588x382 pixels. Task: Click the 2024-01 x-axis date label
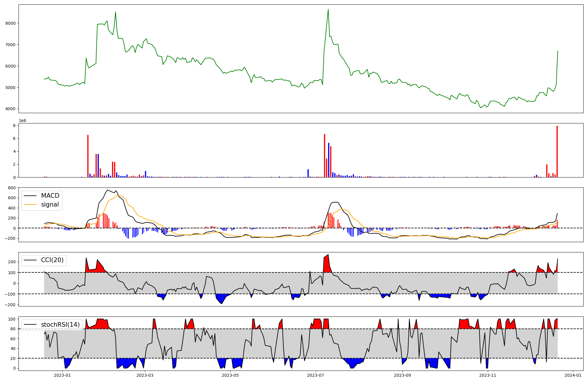pos(573,375)
